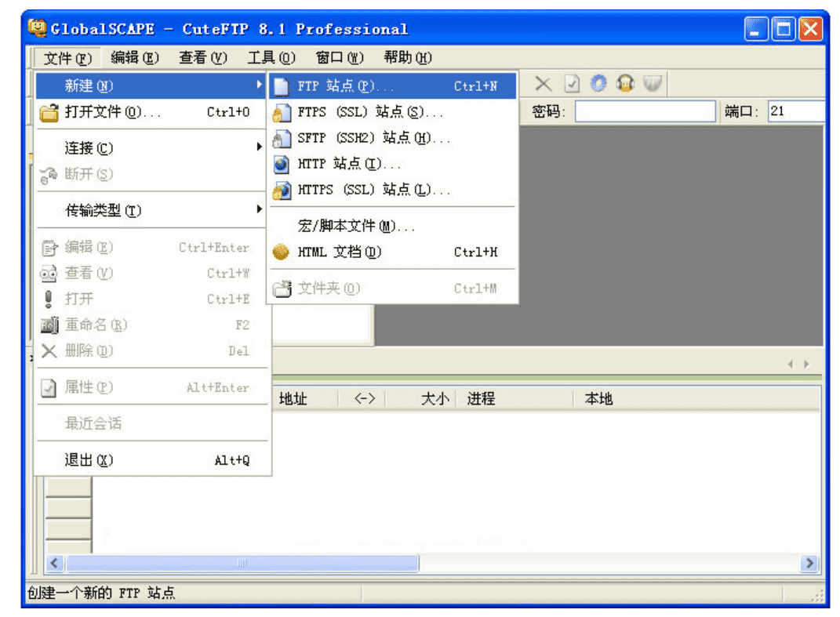The height and width of the screenshot is (617, 840).
Task: Click the horizontal scrollbar thumb
Action: click(242, 563)
